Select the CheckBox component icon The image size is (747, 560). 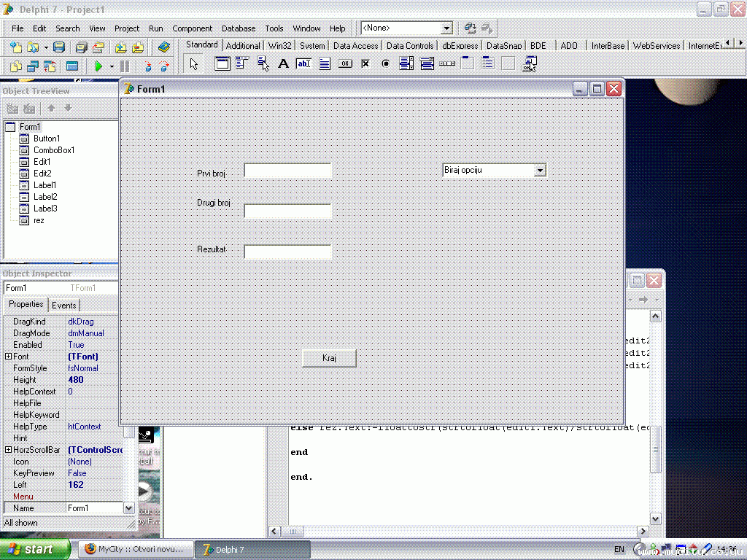tap(365, 63)
